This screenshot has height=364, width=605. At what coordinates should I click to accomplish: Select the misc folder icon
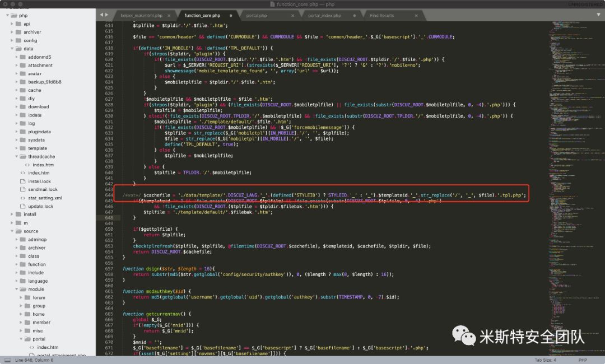[27, 331]
